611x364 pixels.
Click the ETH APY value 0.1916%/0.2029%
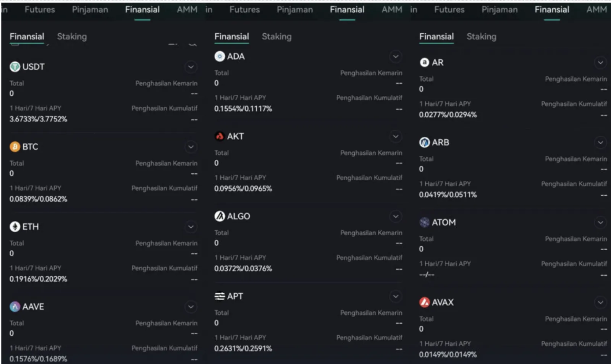click(38, 279)
